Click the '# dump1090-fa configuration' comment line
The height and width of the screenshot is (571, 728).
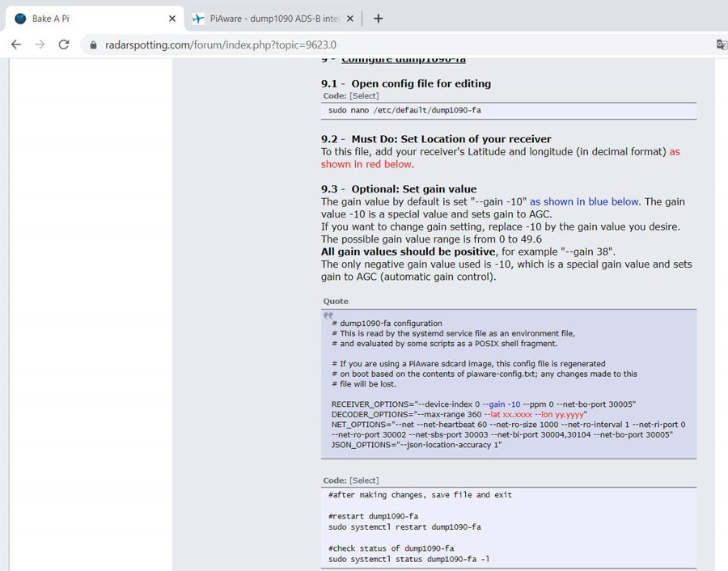tap(387, 323)
